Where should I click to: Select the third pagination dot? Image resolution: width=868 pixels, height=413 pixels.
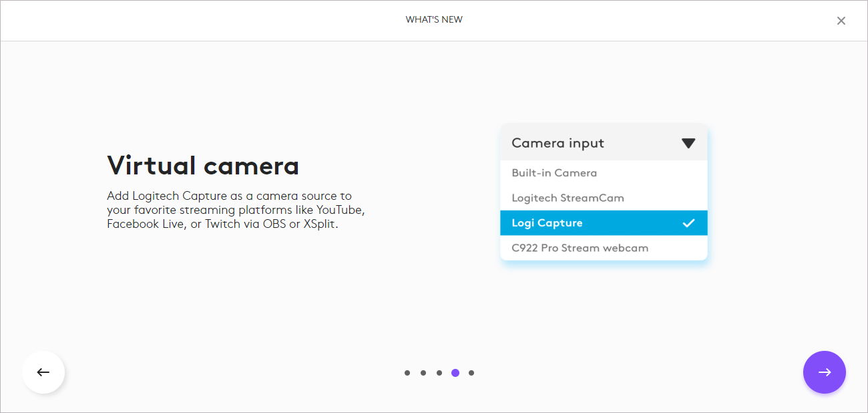click(439, 373)
